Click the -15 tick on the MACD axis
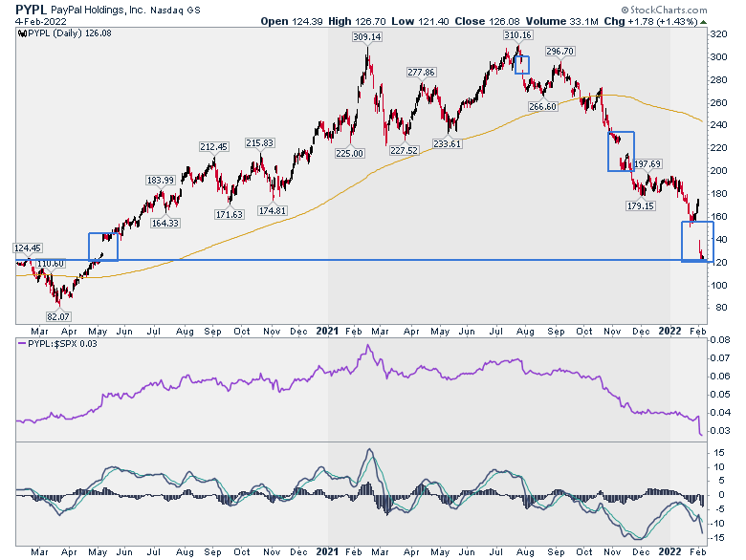The image size is (746, 560). coord(717,538)
